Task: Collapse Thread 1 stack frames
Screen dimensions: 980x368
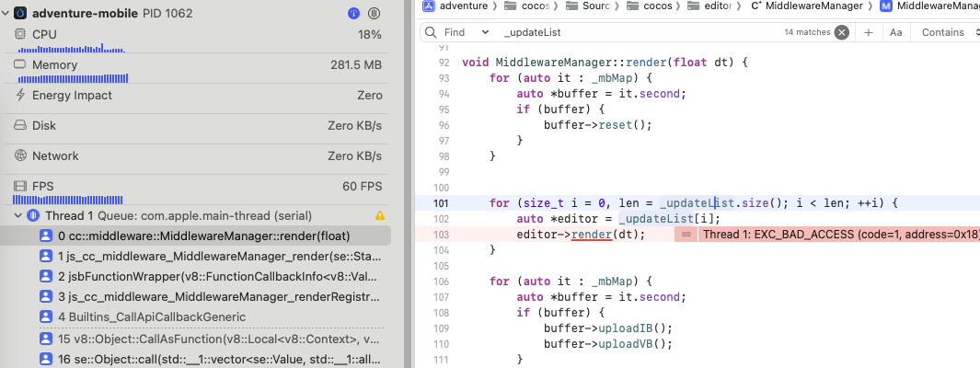Action: click(17, 216)
